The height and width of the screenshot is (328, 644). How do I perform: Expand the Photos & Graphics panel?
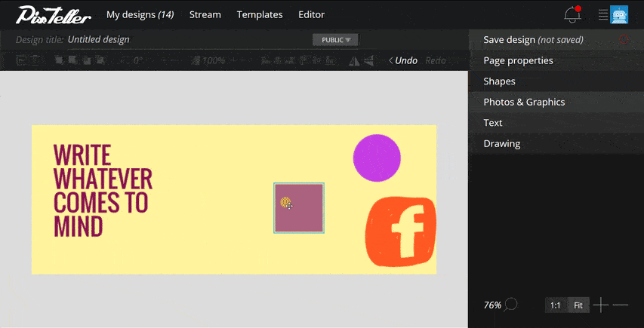click(556, 102)
